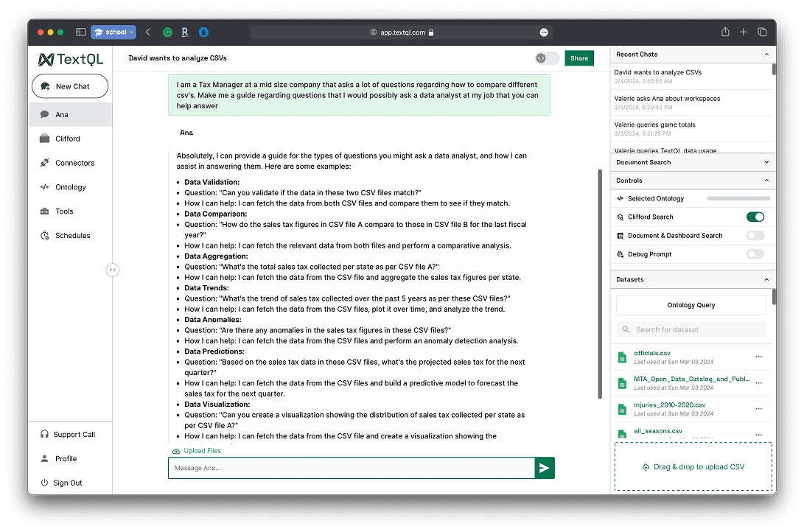The image size is (804, 532).
Task: Open options for all_seasons.csv dataset
Action: [x=758, y=435]
